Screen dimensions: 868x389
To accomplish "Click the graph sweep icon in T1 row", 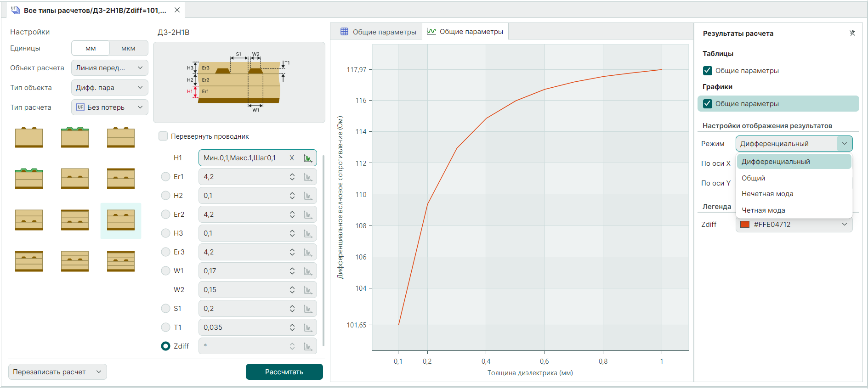I will (308, 327).
